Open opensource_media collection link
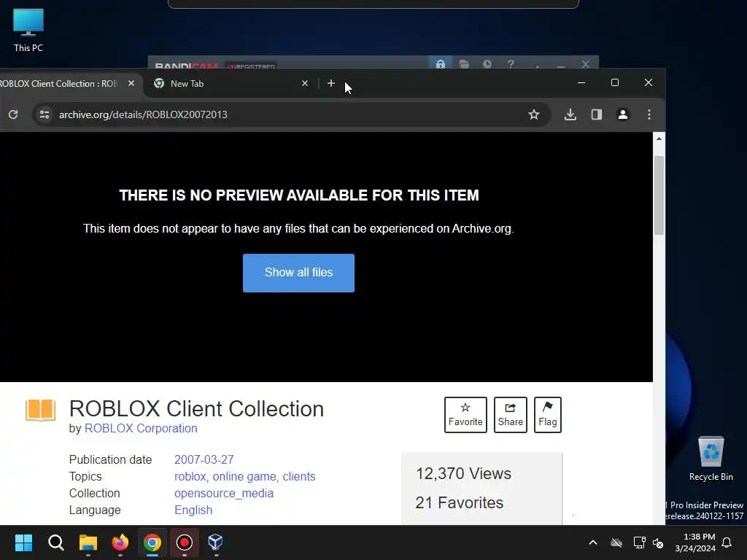The height and width of the screenshot is (560, 747). click(x=224, y=494)
